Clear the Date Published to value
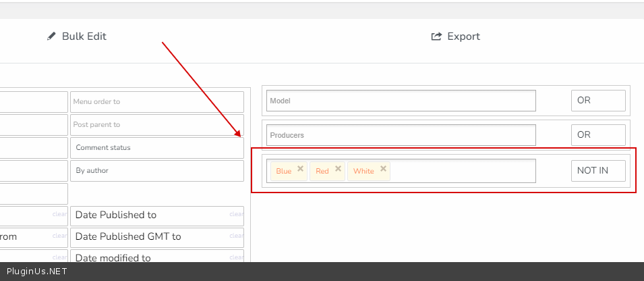 click(236, 215)
